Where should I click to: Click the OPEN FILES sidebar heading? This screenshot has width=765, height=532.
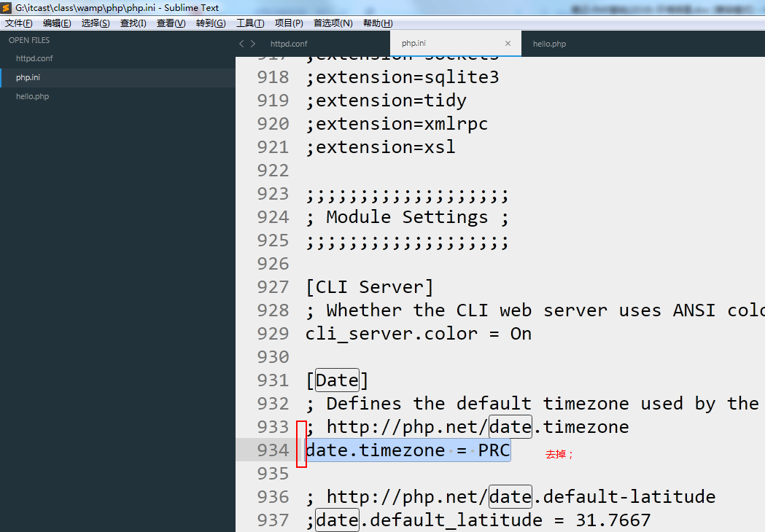(x=28, y=40)
